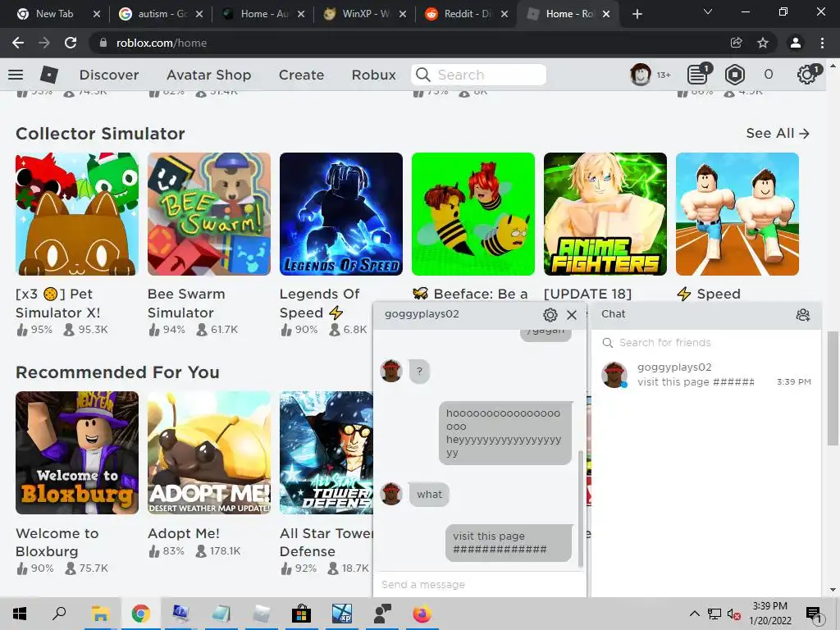Open Adopt Me! thumbnail

point(209,453)
